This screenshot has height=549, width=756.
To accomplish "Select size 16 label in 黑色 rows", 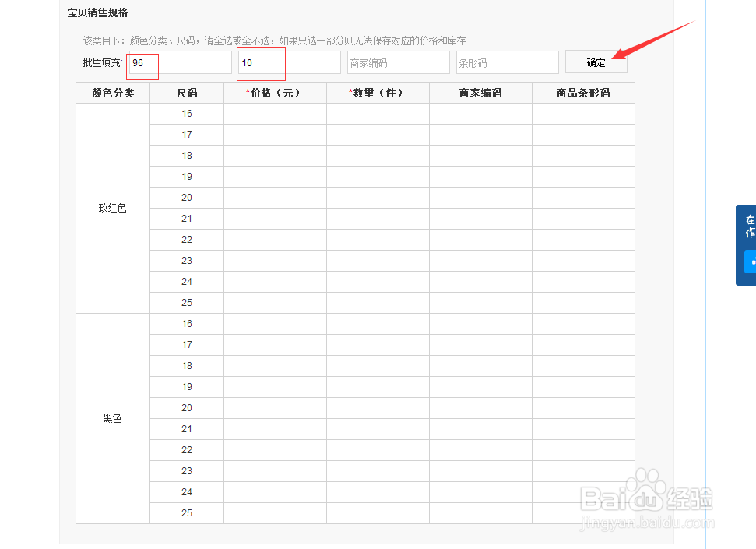I will coord(187,324).
